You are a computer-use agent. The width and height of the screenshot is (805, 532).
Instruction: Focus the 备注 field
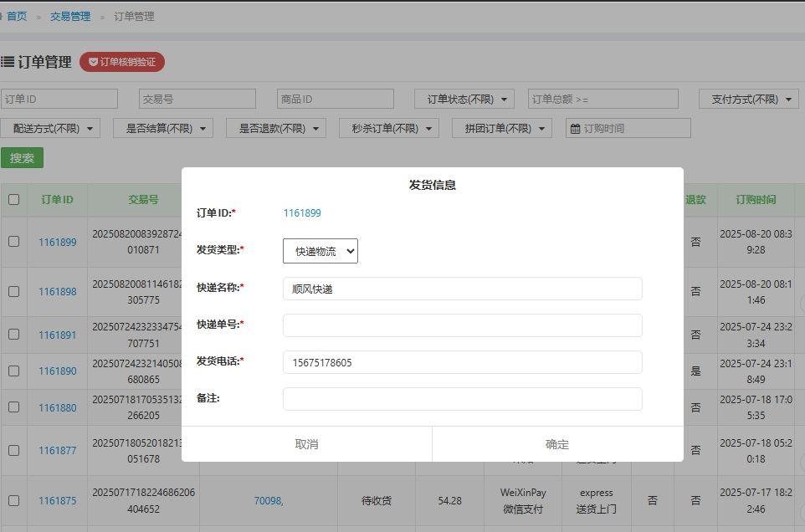pyautogui.click(x=462, y=399)
